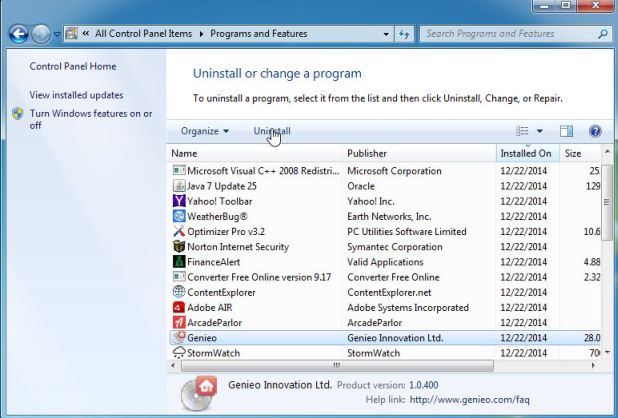Click Uninstall in the toolbar
This screenshot has width=618, height=418.
coord(272,131)
